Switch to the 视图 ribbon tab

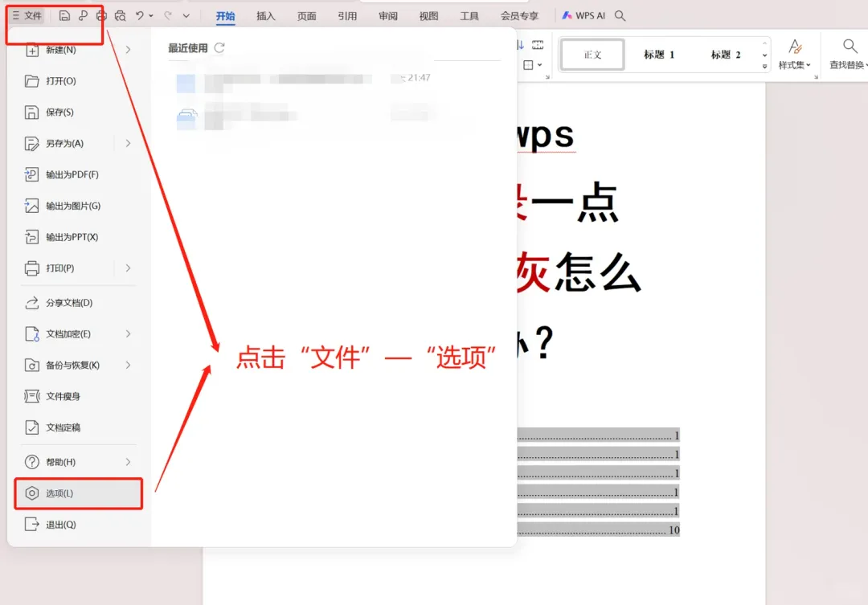point(428,16)
